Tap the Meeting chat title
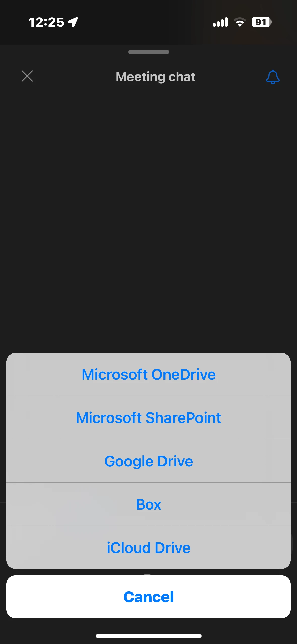This screenshot has height=644, width=297. tap(155, 77)
